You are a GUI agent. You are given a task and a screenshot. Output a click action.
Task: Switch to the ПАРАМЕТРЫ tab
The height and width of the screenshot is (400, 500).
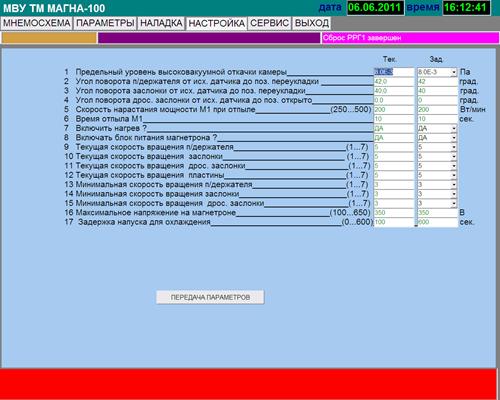point(105,23)
